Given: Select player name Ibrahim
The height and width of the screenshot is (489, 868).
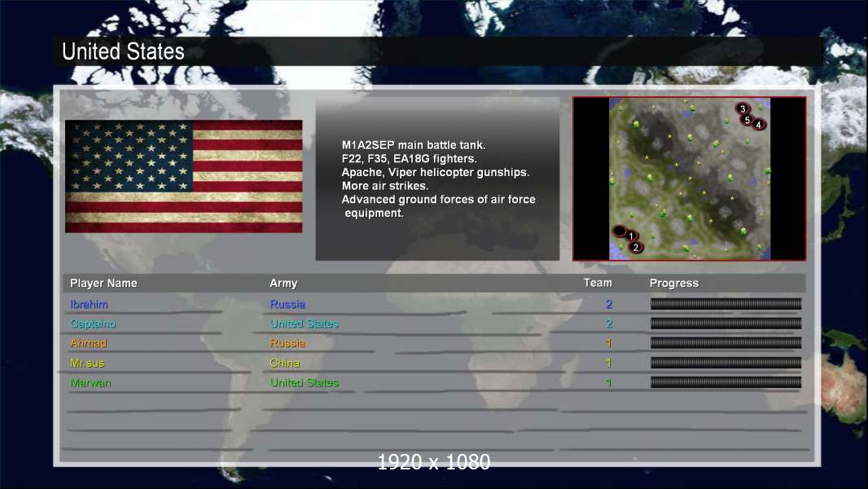Looking at the screenshot, I should click(89, 304).
